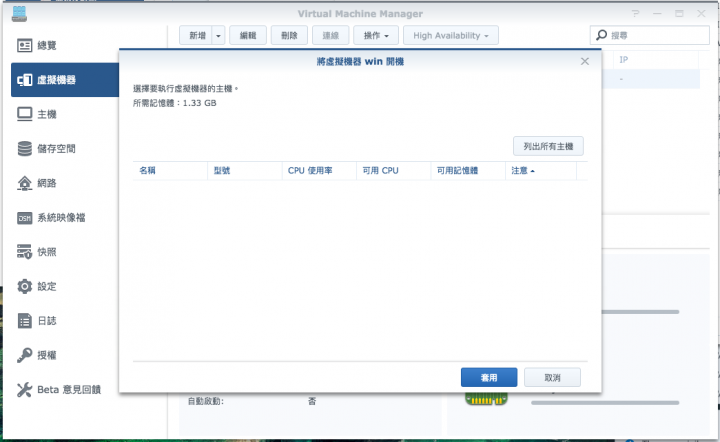Open the 授權 license key icon
Viewport: 720px width, 442px height.
click(x=24, y=355)
